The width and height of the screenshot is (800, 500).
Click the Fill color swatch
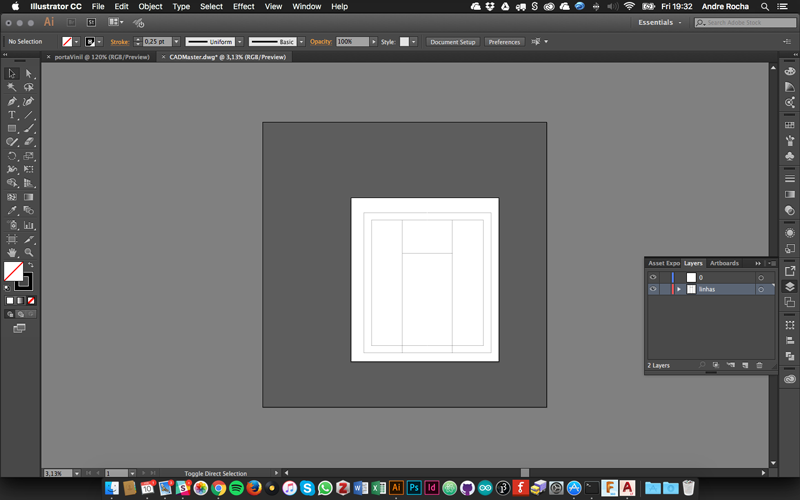pos(13,271)
